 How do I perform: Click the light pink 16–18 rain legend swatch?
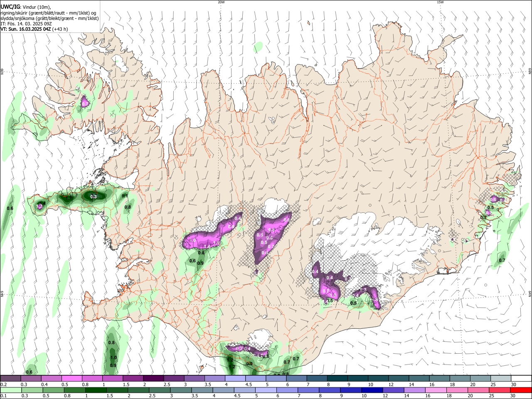436,390
